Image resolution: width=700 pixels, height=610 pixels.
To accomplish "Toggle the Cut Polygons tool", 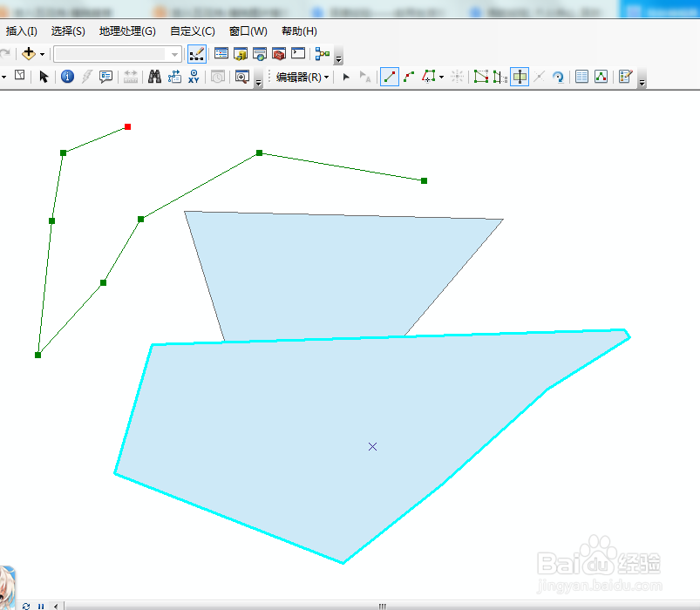I will pyautogui.click(x=520, y=77).
